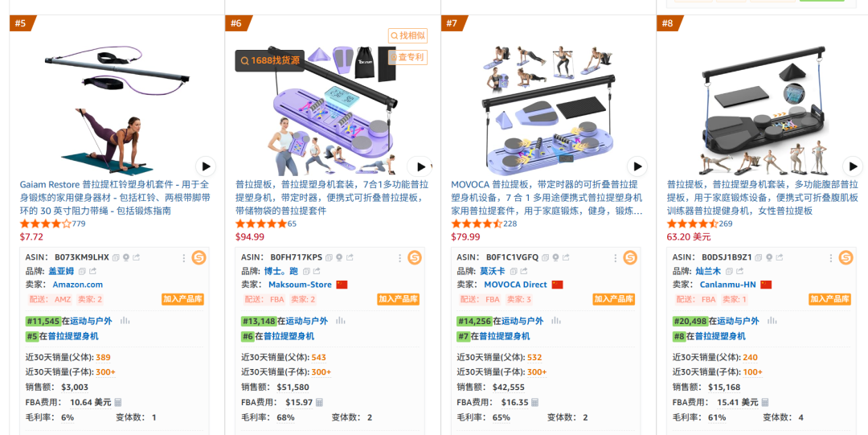868x435 pixels.
Task: Click 找相似 find similar button
Action: [x=407, y=35]
